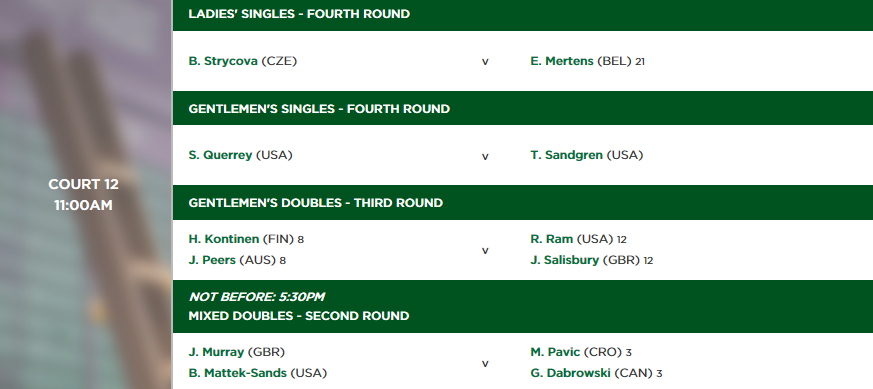
Task: Click Ladies' Singles Fourth Round header
Action: coord(299,14)
